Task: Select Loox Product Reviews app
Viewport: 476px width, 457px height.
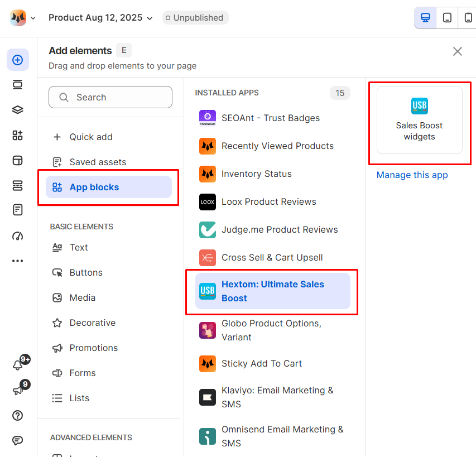Action: (x=268, y=202)
